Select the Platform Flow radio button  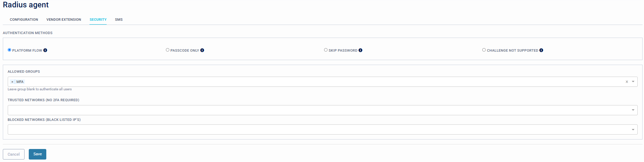9,50
